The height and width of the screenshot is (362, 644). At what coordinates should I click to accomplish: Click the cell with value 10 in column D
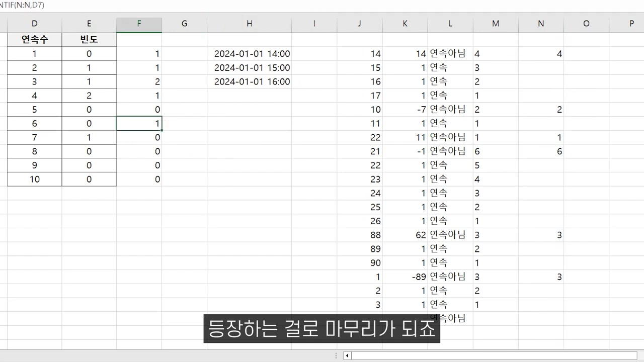click(34, 179)
